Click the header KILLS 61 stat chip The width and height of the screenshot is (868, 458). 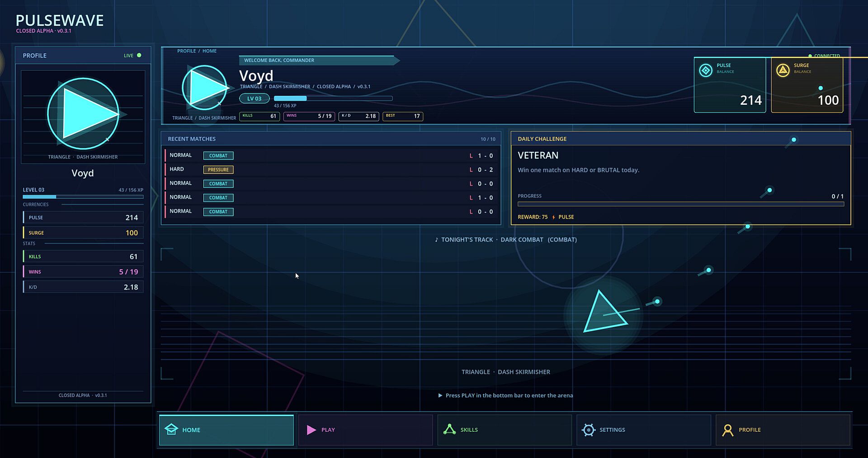click(259, 116)
